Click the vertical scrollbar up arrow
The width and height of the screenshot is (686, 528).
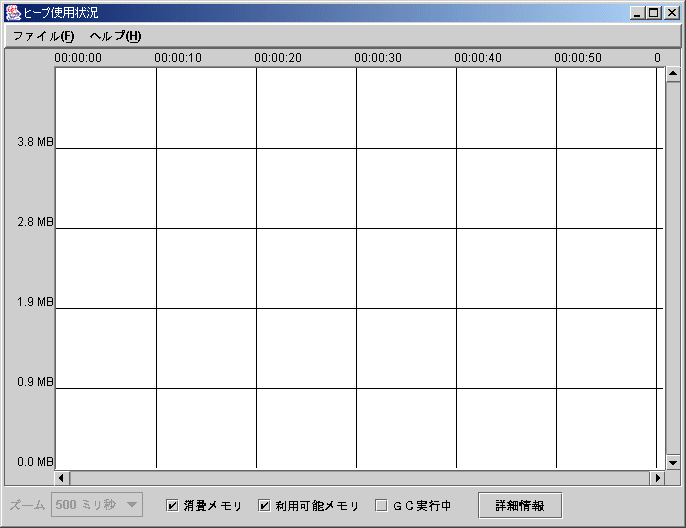pyautogui.click(x=673, y=73)
